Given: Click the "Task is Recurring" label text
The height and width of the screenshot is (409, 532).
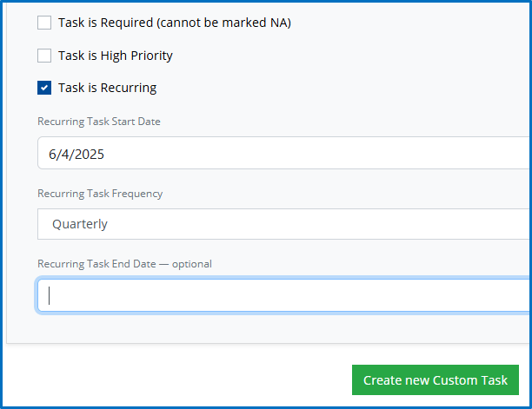Looking at the screenshot, I should point(107,88).
